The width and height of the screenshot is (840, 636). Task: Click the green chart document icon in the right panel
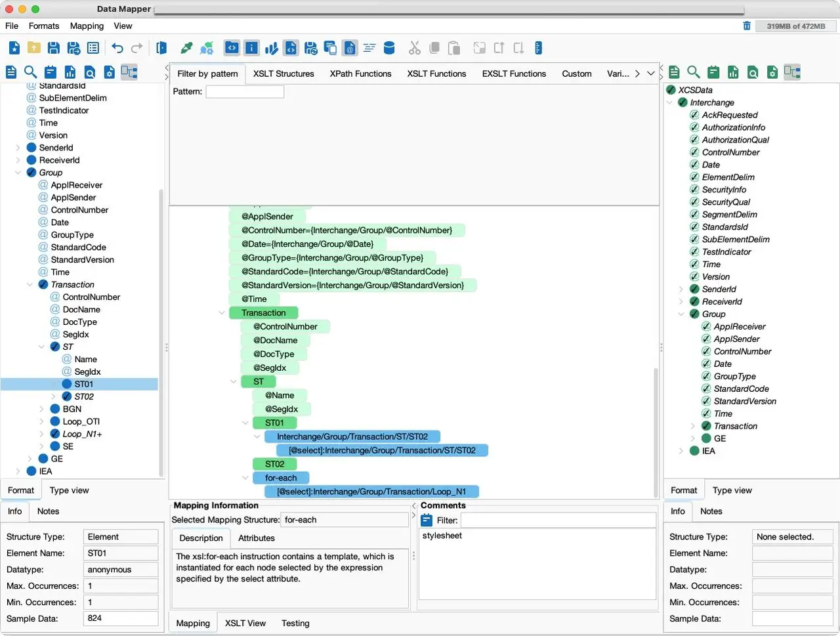[733, 72]
